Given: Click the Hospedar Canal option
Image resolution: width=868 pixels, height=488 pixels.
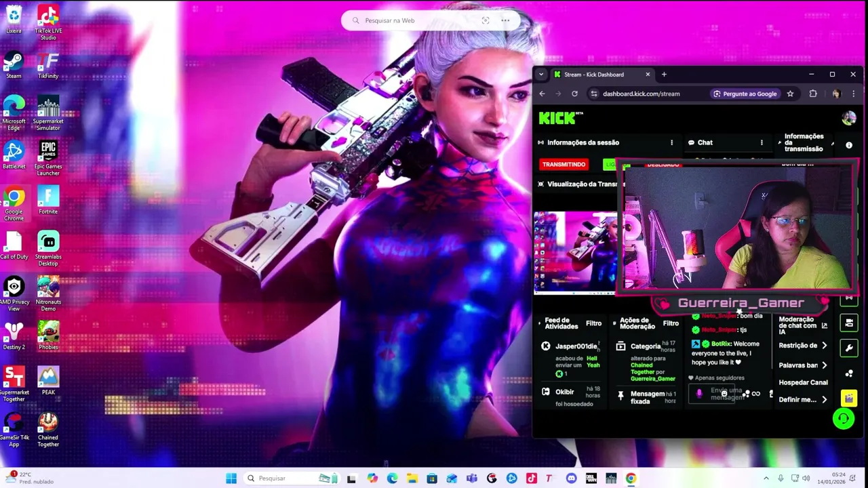Looking at the screenshot, I should pos(803,382).
